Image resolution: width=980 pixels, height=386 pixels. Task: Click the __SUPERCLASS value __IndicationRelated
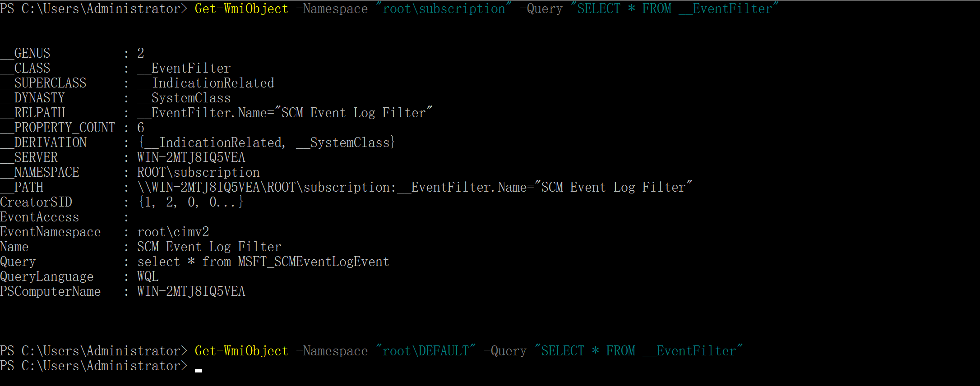(x=206, y=83)
